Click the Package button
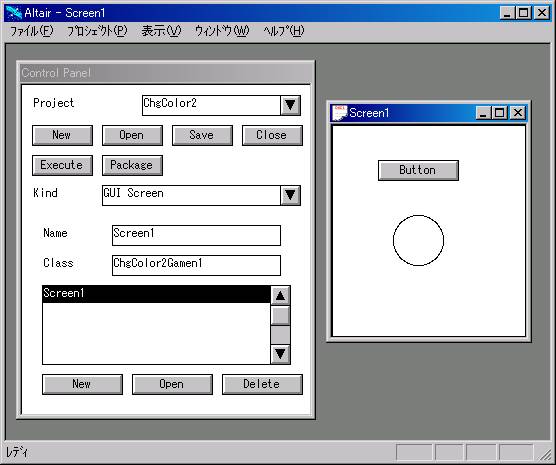 [x=132, y=165]
